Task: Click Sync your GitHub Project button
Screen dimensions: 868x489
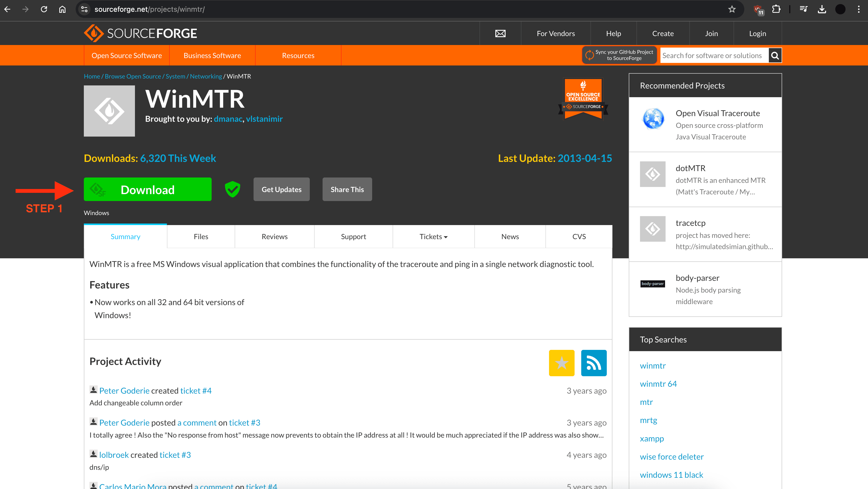Action: click(619, 55)
